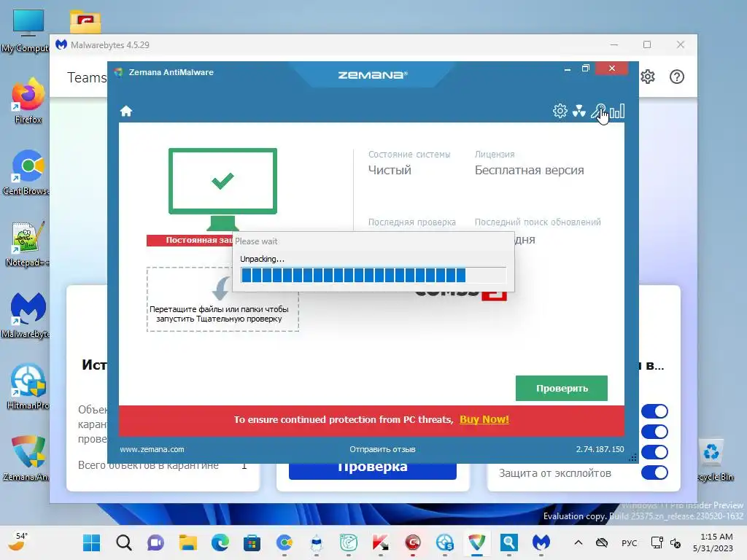Show hidden tray icons chevron

(x=578, y=542)
